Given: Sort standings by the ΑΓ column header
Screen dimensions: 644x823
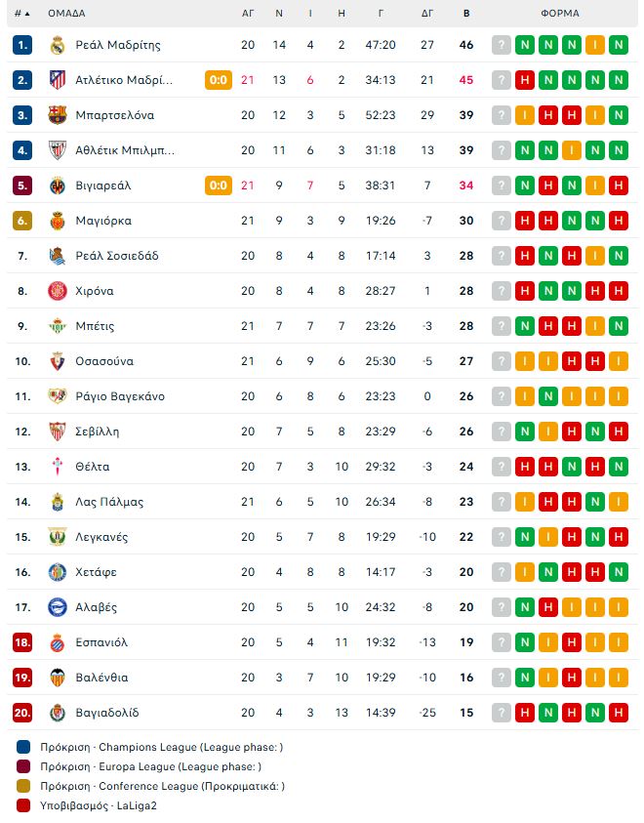Looking at the screenshot, I should [248, 14].
